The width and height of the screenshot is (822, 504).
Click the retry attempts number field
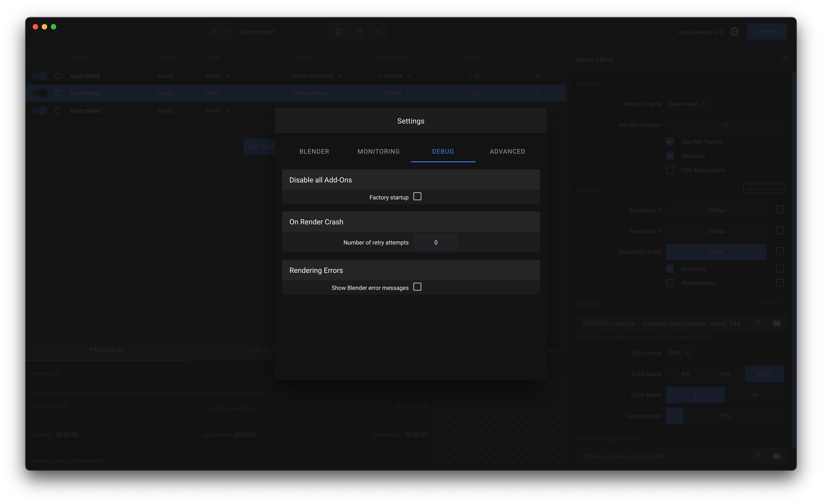point(435,243)
